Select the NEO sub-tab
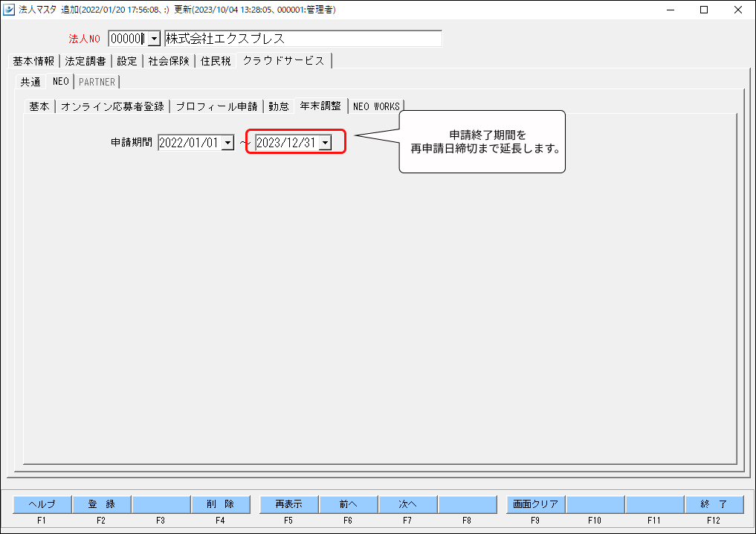 pyautogui.click(x=61, y=81)
